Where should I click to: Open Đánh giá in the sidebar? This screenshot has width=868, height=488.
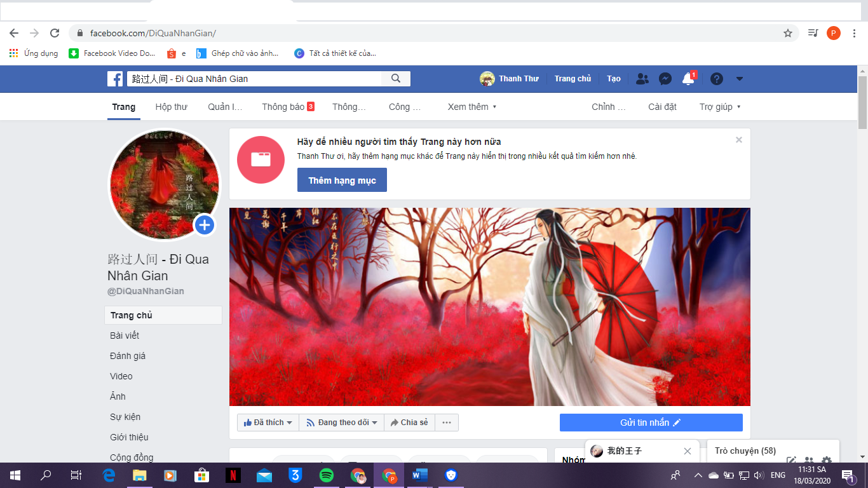pos(128,356)
